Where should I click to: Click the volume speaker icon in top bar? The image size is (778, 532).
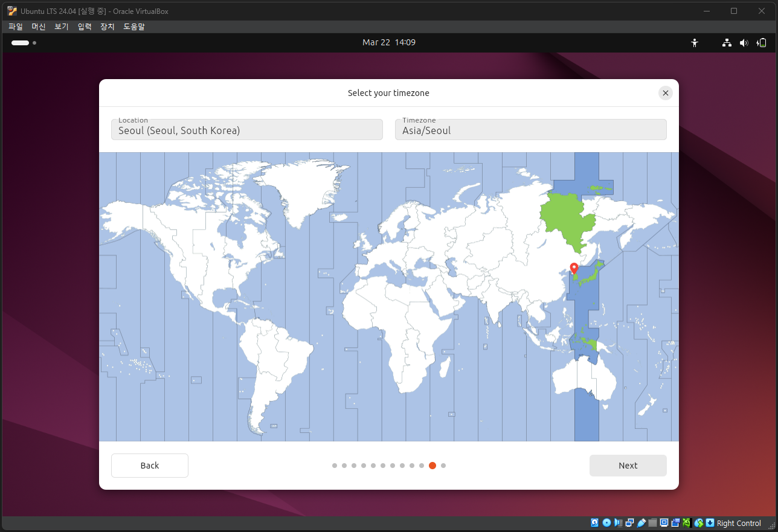[744, 43]
